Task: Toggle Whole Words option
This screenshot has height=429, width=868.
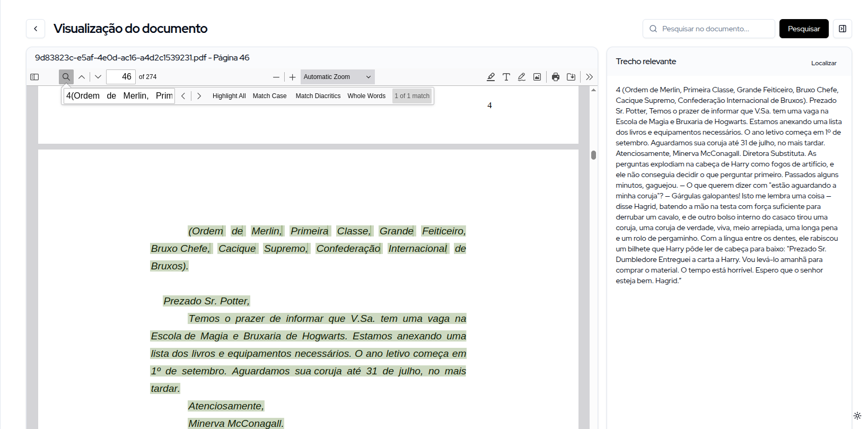Action: point(366,96)
